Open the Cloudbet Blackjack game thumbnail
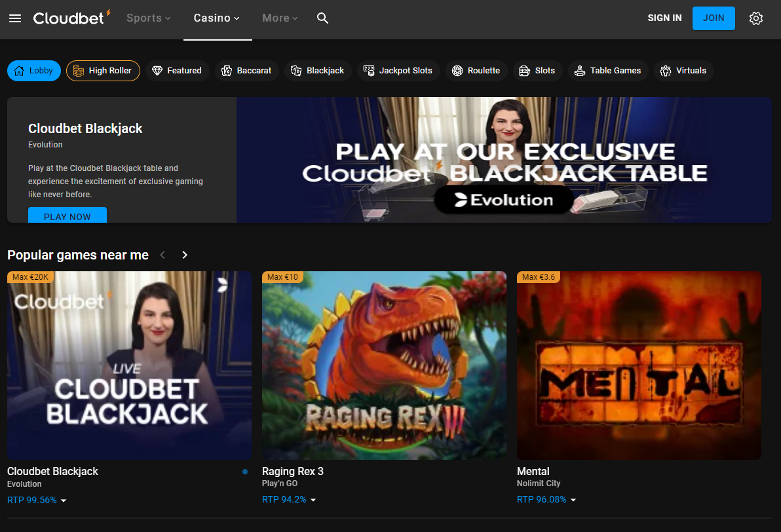The height and width of the screenshot is (532, 781). click(x=130, y=366)
